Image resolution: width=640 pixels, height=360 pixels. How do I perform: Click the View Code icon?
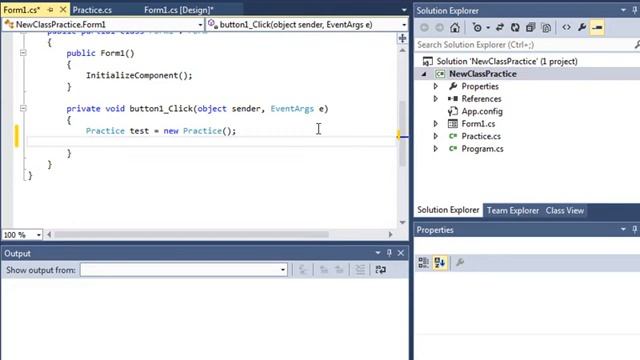[567, 27]
